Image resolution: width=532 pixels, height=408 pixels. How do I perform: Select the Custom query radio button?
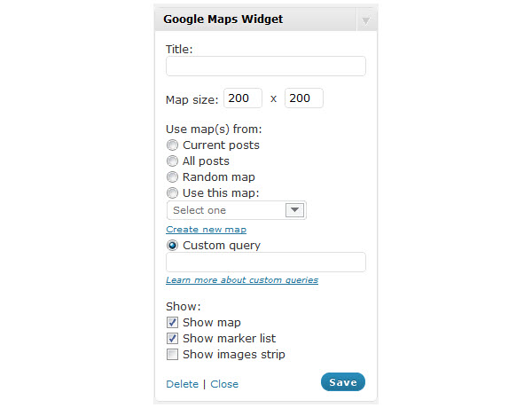(173, 246)
